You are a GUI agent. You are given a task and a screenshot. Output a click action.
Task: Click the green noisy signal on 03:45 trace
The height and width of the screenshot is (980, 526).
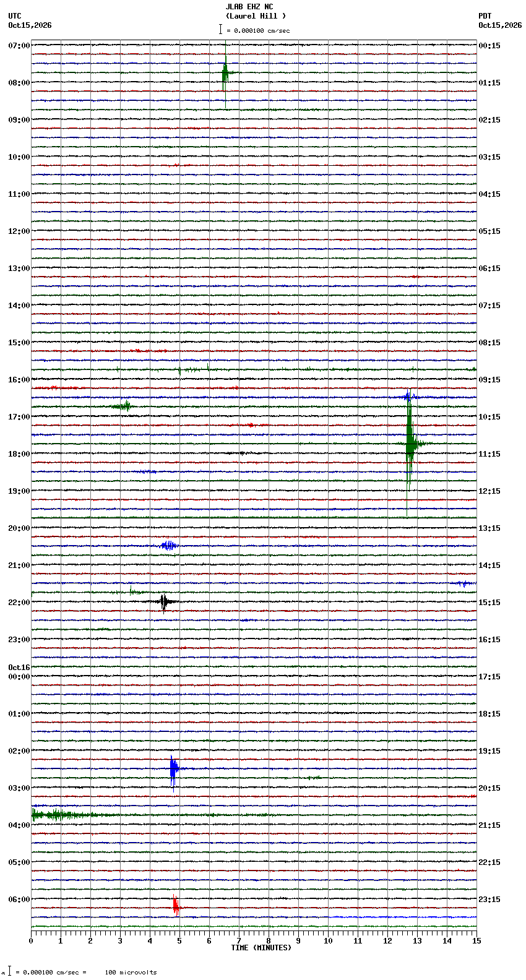pyautogui.click(x=62, y=815)
